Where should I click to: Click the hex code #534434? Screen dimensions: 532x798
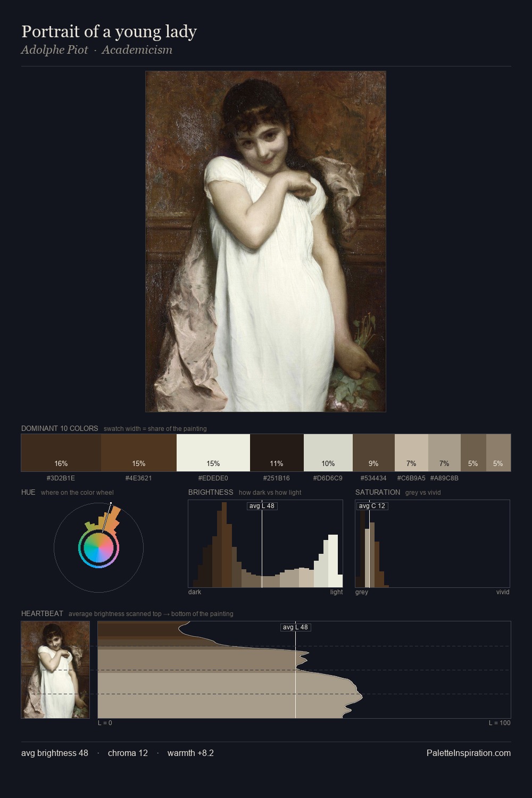tap(373, 478)
